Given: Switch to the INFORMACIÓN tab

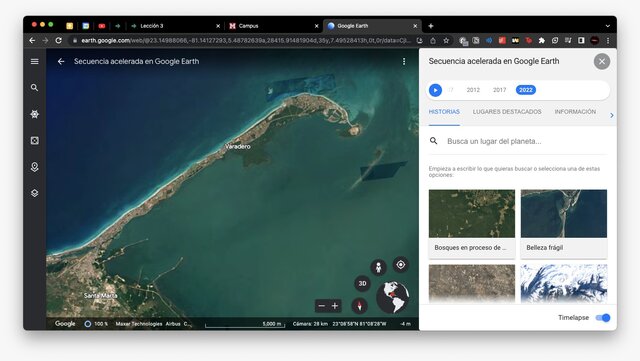Looking at the screenshot, I should point(575,111).
